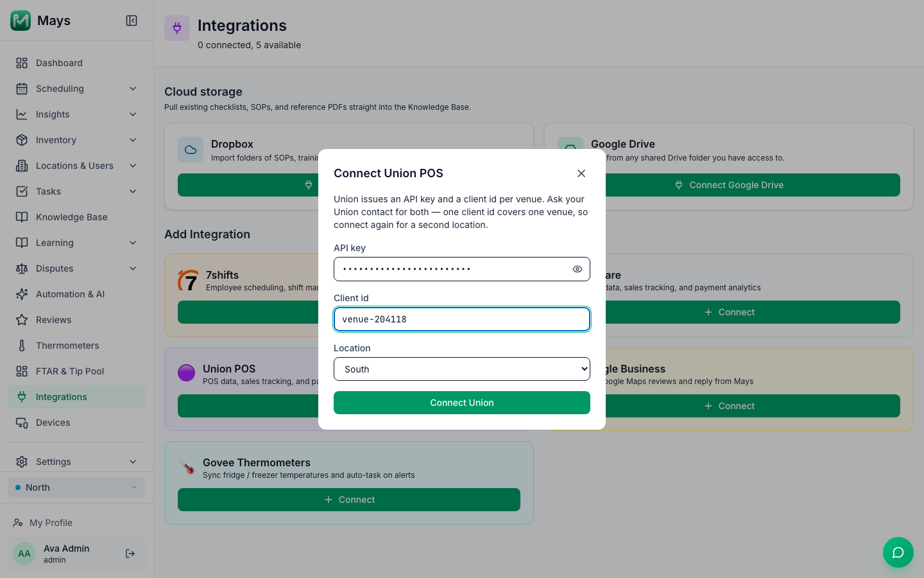
Task: Click the Reviews star icon
Action: [22, 320]
